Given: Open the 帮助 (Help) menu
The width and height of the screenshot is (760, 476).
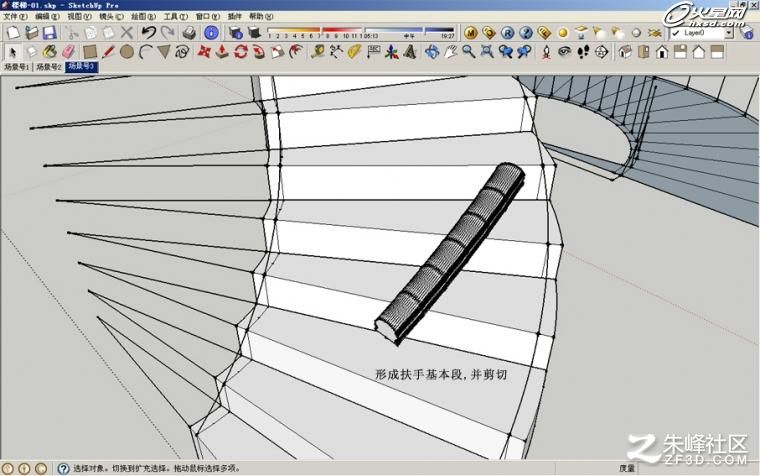Looking at the screenshot, I should click(261, 16).
